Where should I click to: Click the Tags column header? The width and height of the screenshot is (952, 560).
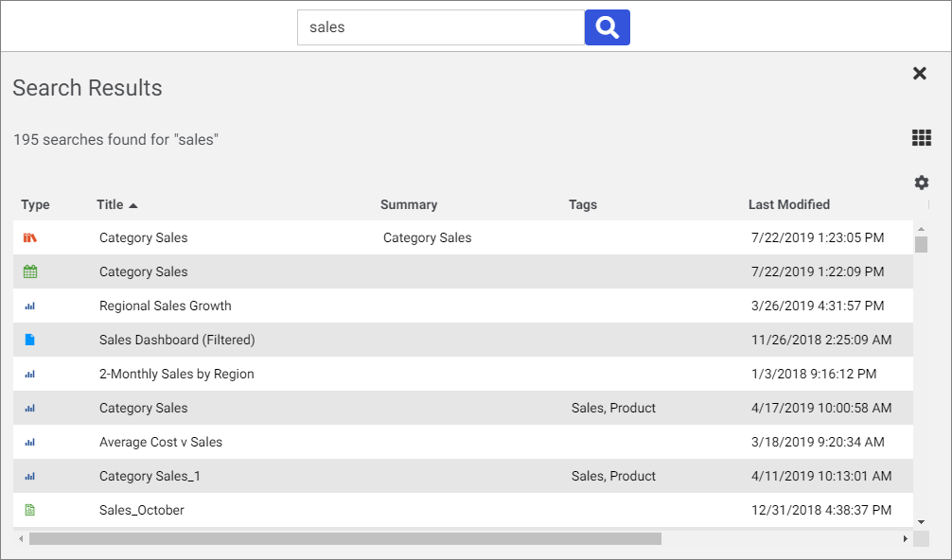click(x=583, y=204)
